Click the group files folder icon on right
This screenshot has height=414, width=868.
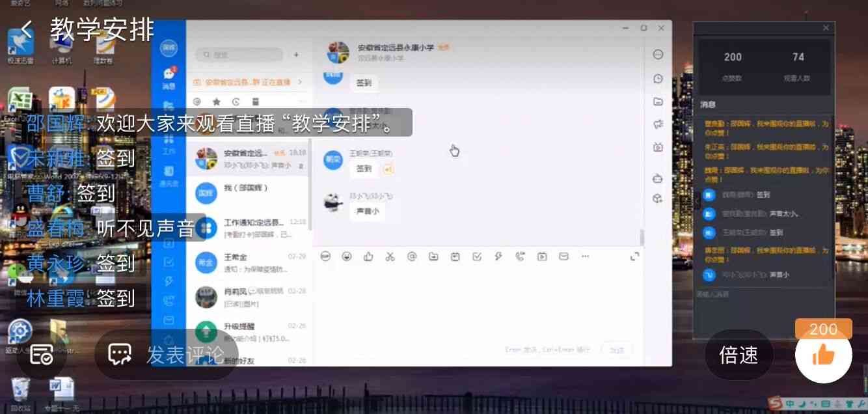658,101
